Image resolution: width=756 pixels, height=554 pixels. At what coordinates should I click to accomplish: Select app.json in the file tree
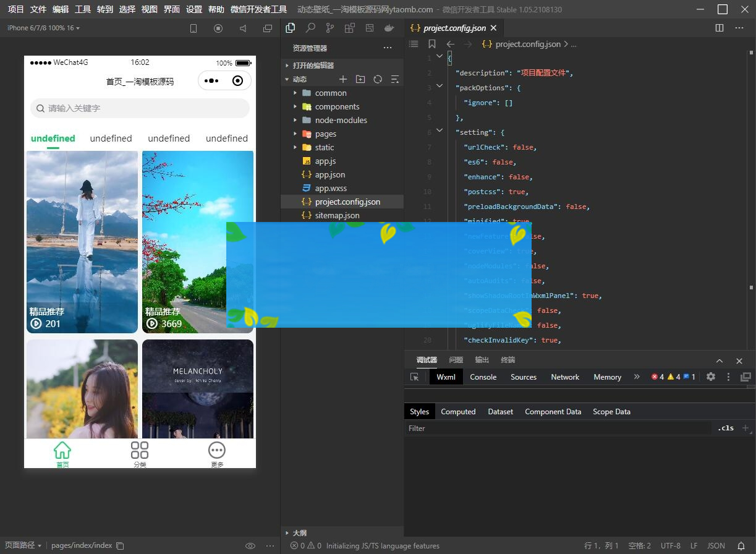point(329,174)
